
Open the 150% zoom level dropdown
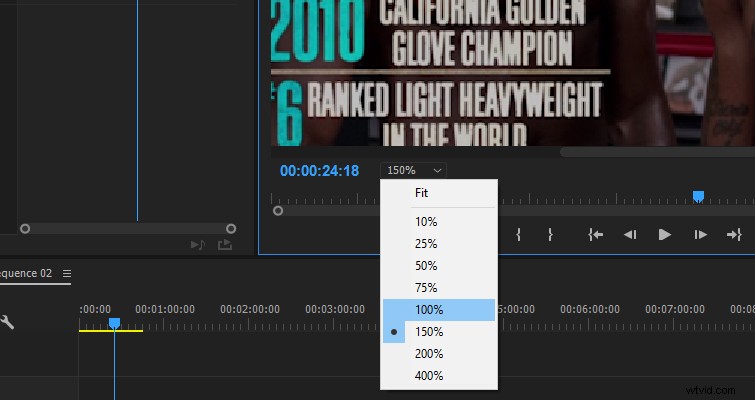pyautogui.click(x=414, y=170)
